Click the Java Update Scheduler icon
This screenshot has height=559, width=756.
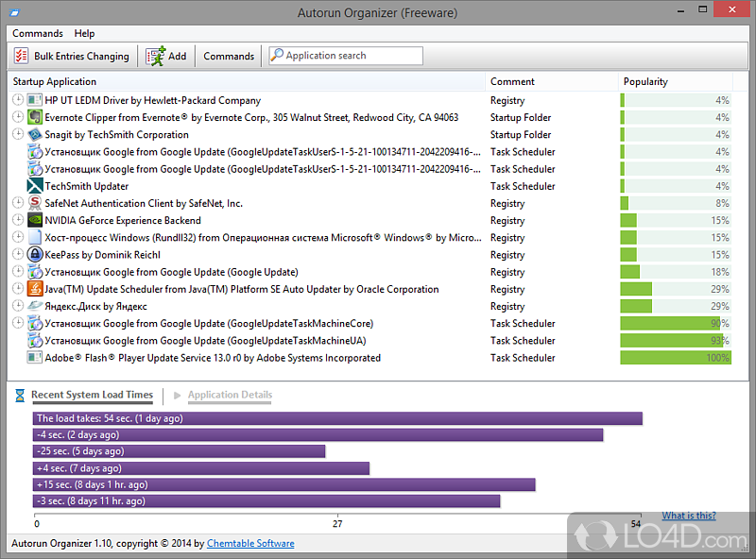coord(35,290)
